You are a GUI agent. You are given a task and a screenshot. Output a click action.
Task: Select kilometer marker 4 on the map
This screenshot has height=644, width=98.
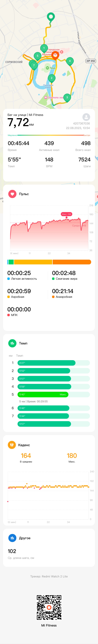70,61
